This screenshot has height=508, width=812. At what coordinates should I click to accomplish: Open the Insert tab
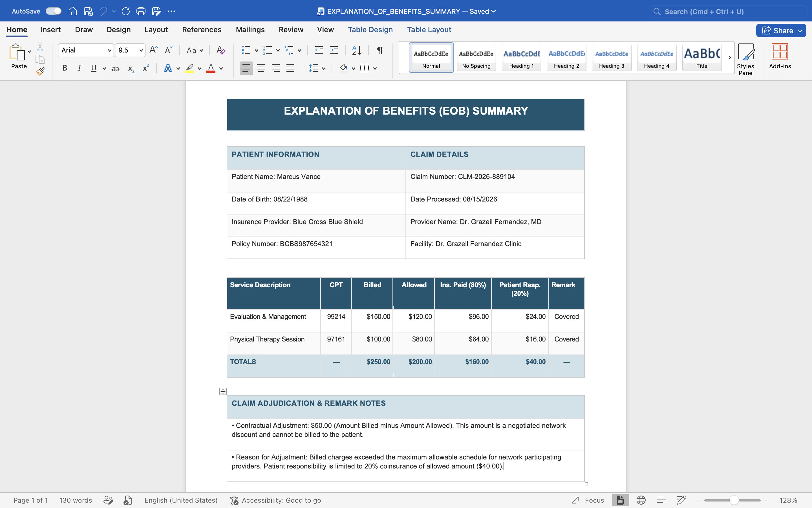point(51,30)
